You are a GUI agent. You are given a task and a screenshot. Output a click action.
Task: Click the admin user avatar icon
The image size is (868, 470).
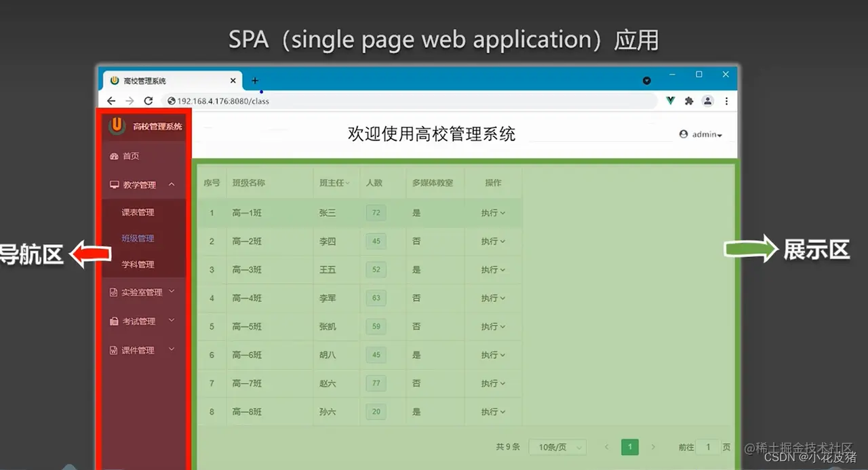(x=684, y=134)
